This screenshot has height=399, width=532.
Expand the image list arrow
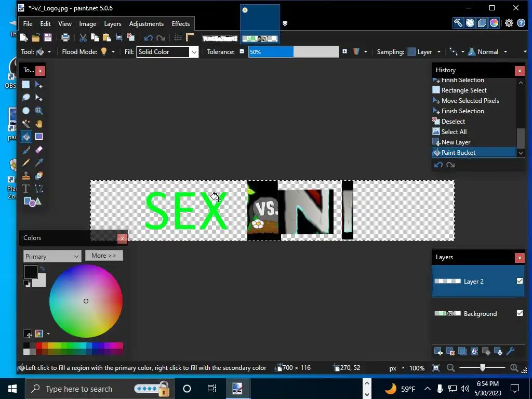pos(285,23)
